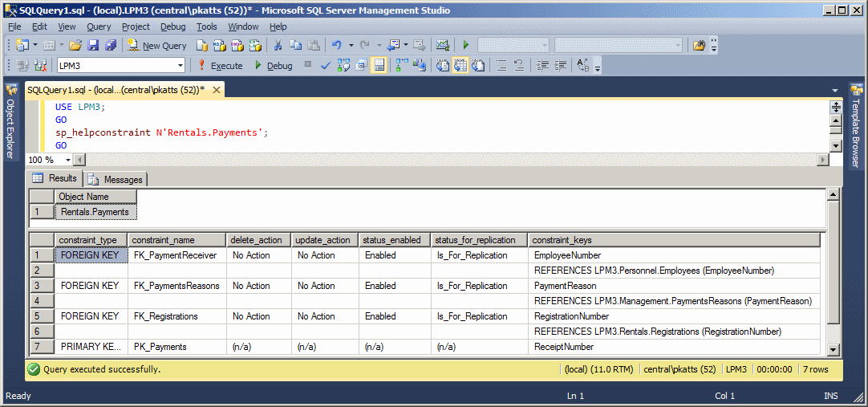The height and width of the screenshot is (407, 868).
Task: Select Results to Text mode
Action: pyautogui.click(x=443, y=66)
